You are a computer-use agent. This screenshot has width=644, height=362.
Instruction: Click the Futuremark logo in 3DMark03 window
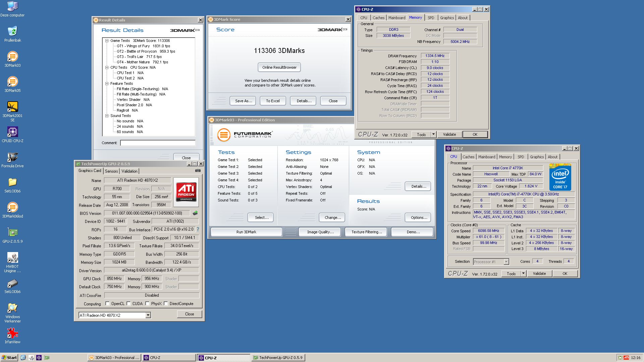pyautogui.click(x=245, y=135)
